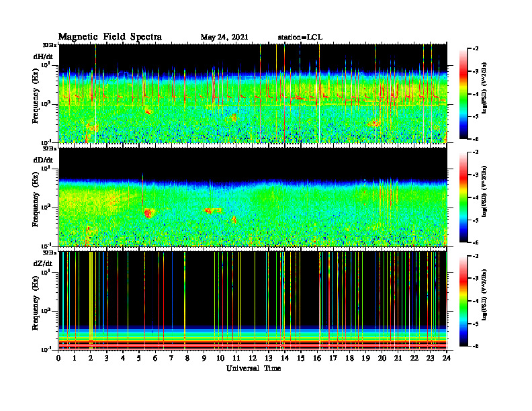Click the large red emission blob in dD/dt panel
The height and width of the screenshot is (411, 532).
pos(148,213)
